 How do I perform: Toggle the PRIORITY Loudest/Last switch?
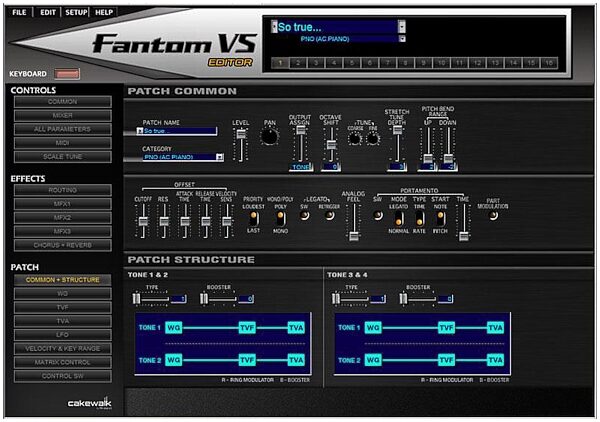(253, 218)
